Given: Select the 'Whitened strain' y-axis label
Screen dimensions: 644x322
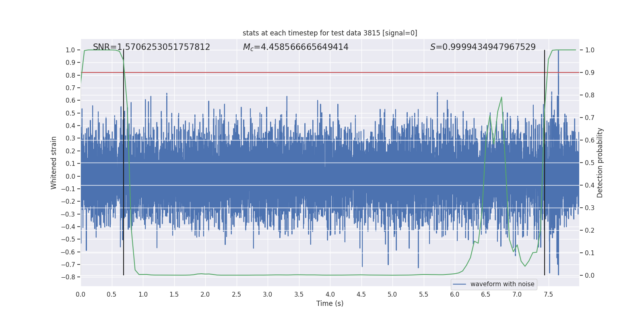Looking at the screenshot, I should (54, 163).
